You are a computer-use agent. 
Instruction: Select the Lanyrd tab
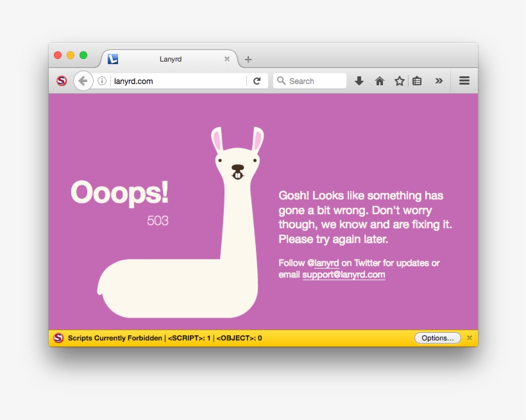(x=170, y=59)
